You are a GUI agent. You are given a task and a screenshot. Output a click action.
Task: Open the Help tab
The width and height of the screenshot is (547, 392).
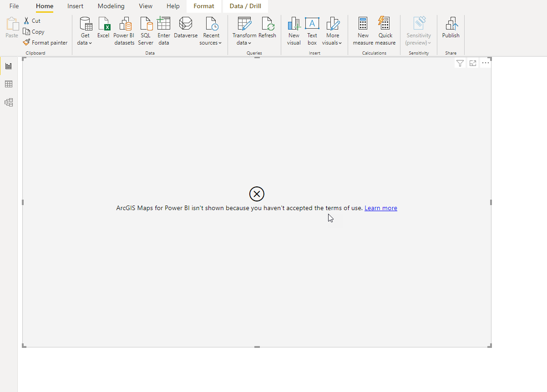pos(173,6)
